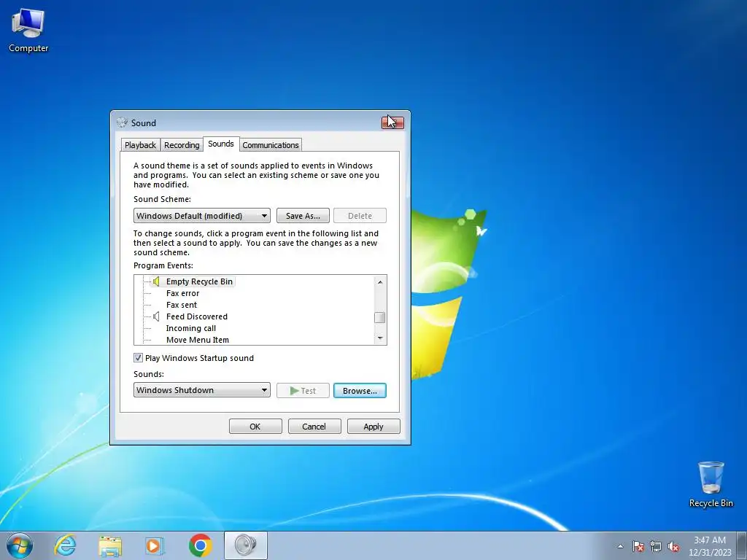Click the OK button
The image size is (747, 560).
pyautogui.click(x=255, y=426)
